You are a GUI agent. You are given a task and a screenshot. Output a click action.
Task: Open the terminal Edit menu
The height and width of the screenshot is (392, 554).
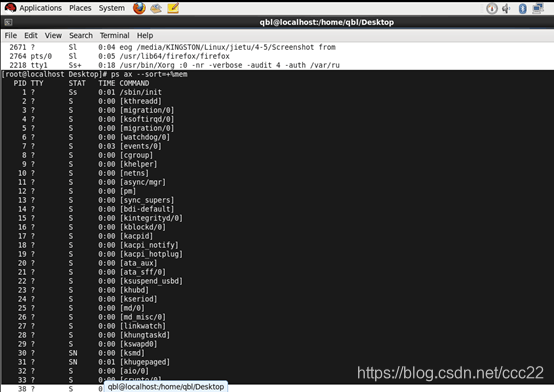[x=31, y=35]
